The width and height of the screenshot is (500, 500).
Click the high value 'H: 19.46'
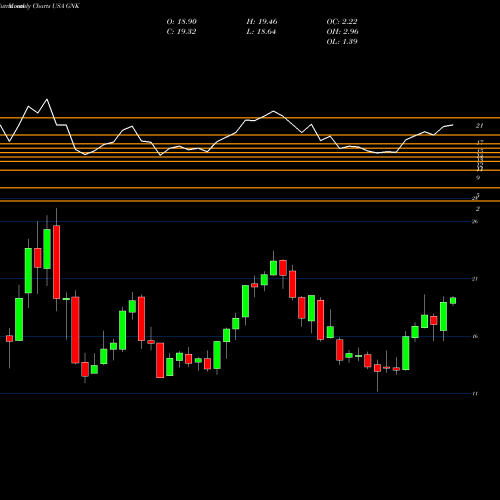pos(262,22)
